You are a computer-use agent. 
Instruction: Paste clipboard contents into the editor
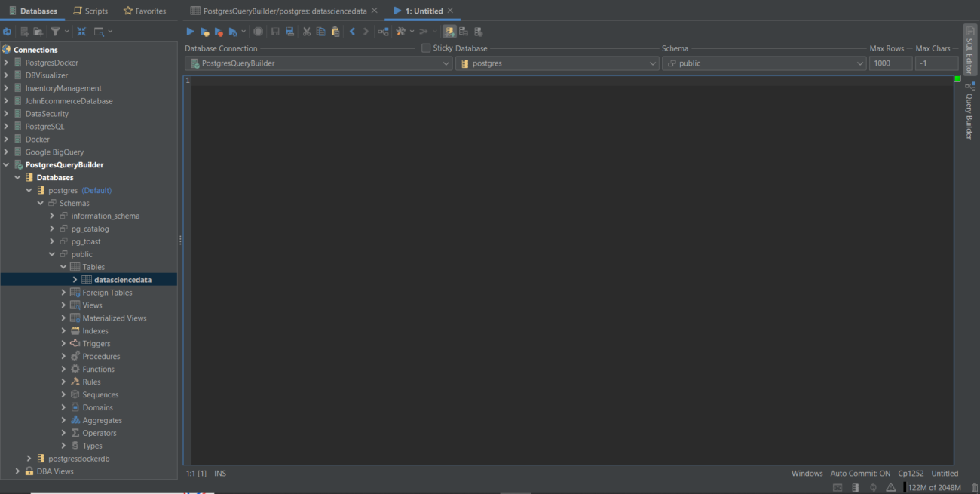335,31
